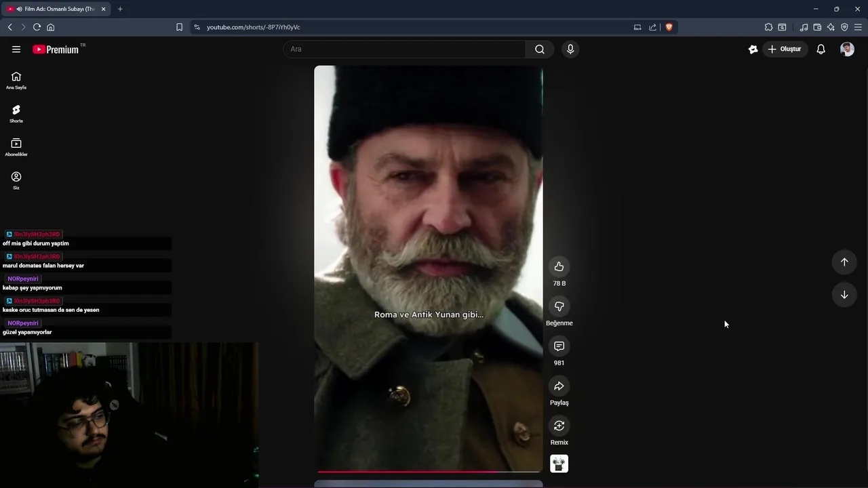Share this page from the address bar

pos(652,27)
